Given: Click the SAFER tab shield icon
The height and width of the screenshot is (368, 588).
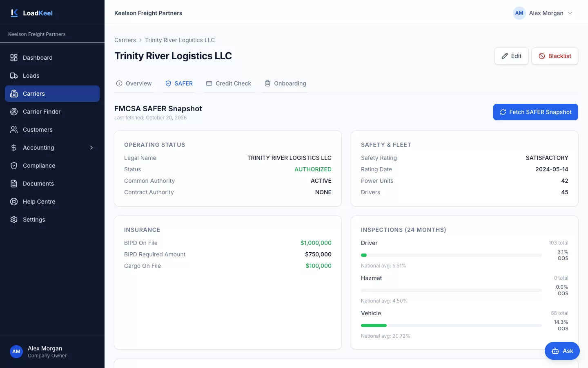Looking at the screenshot, I should (x=168, y=83).
